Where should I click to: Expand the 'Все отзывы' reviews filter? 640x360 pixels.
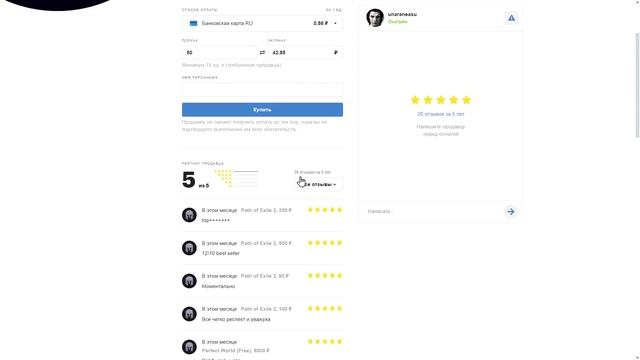coord(319,184)
